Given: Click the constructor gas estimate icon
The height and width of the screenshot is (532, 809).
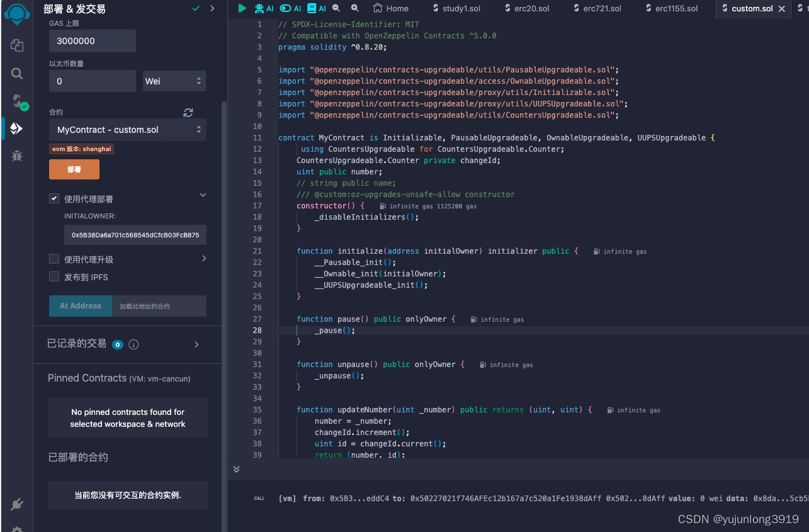Looking at the screenshot, I should tap(383, 206).
